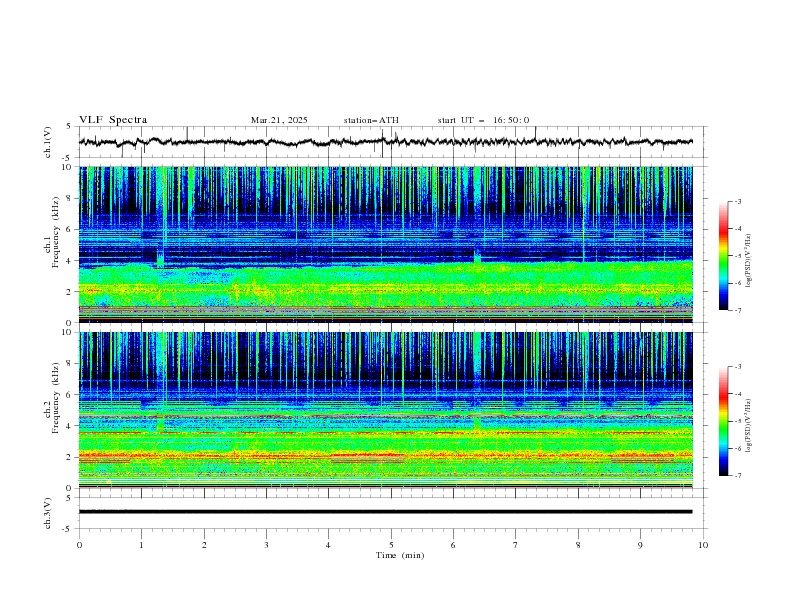Click the ch.2 'Frequency (kHz)' axis label
This screenshot has width=792, height=612.
(x=56, y=398)
